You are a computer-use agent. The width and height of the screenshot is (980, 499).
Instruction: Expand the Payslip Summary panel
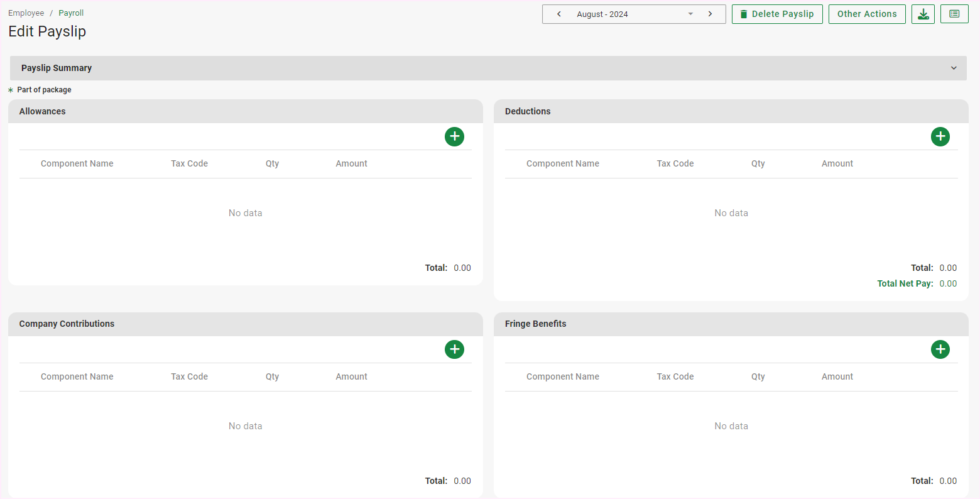pyautogui.click(x=954, y=68)
